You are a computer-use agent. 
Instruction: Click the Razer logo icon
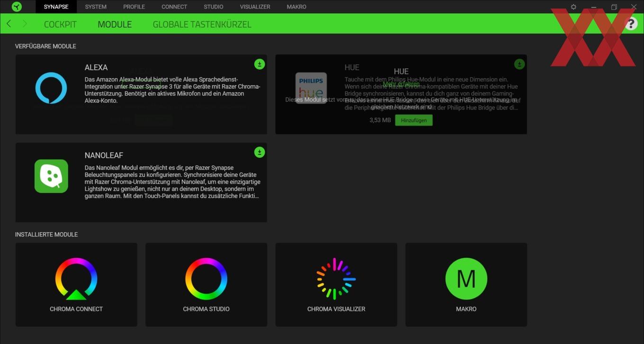click(17, 7)
